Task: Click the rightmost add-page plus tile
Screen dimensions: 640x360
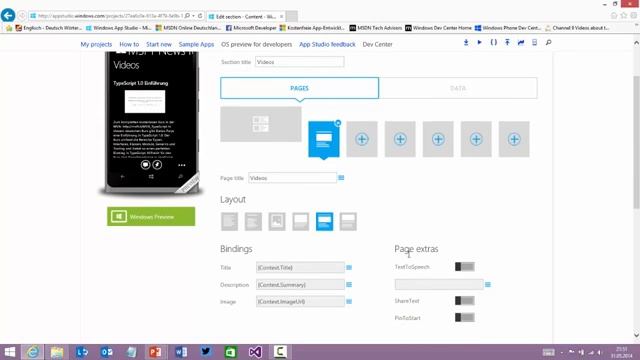Action: (x=514, y=139)
